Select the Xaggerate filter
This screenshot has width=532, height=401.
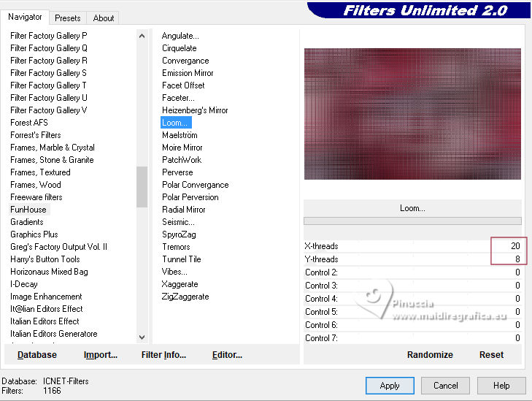coord(180,284)
